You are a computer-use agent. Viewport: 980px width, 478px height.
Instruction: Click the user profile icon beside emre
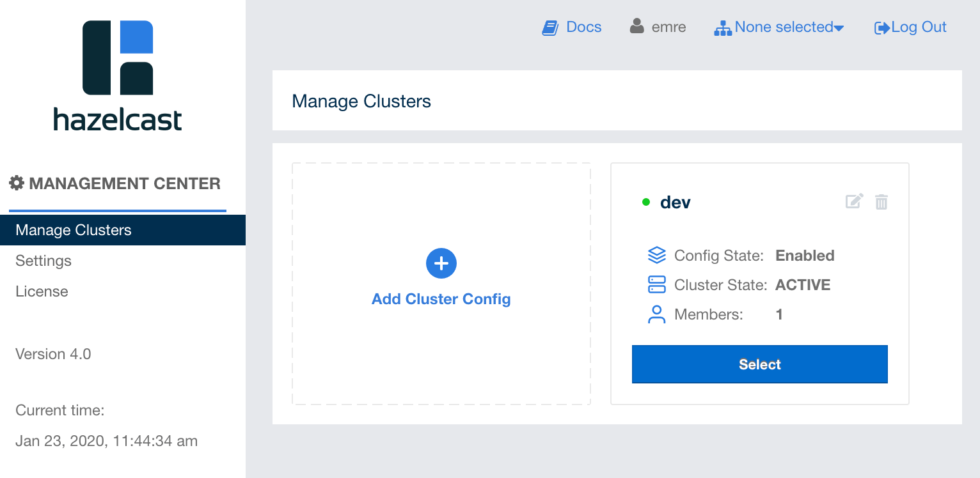636,27
